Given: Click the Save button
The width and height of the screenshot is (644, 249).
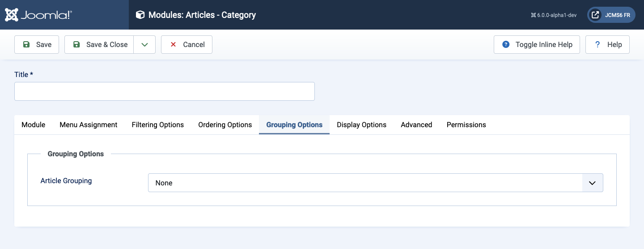Looking at the screenshot, I should pos(37,44).
